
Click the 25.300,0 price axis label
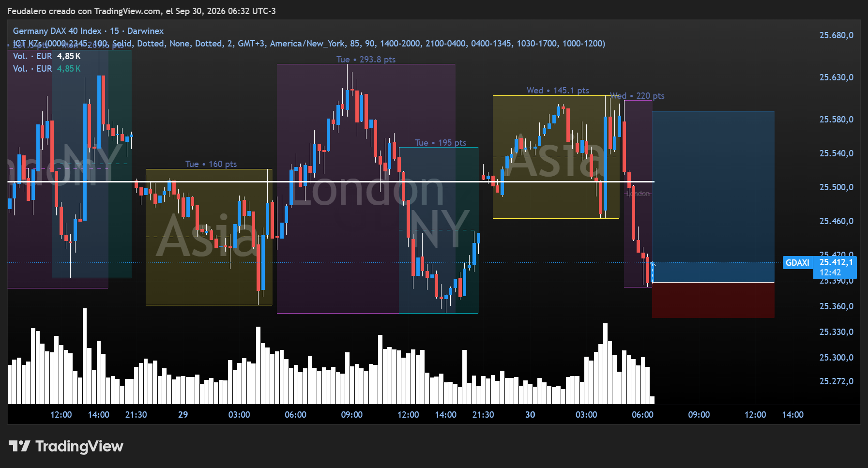click(x=836, y=358)
